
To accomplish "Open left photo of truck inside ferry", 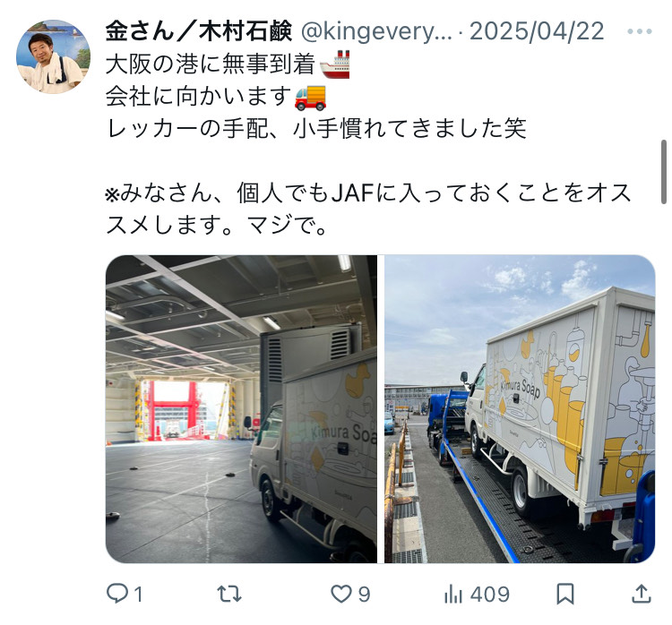I will (241, 409).
